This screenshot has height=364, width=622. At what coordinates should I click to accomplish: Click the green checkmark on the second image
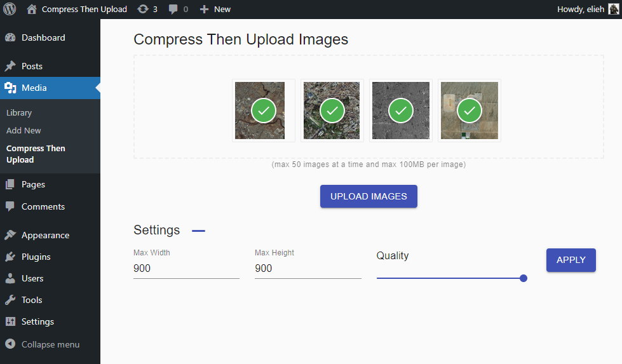tap(332, 111)
